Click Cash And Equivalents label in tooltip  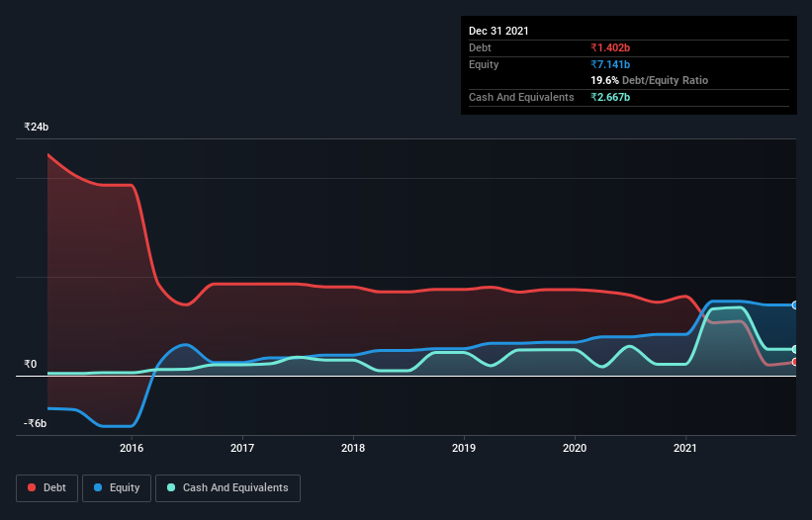tap(521, 97)
